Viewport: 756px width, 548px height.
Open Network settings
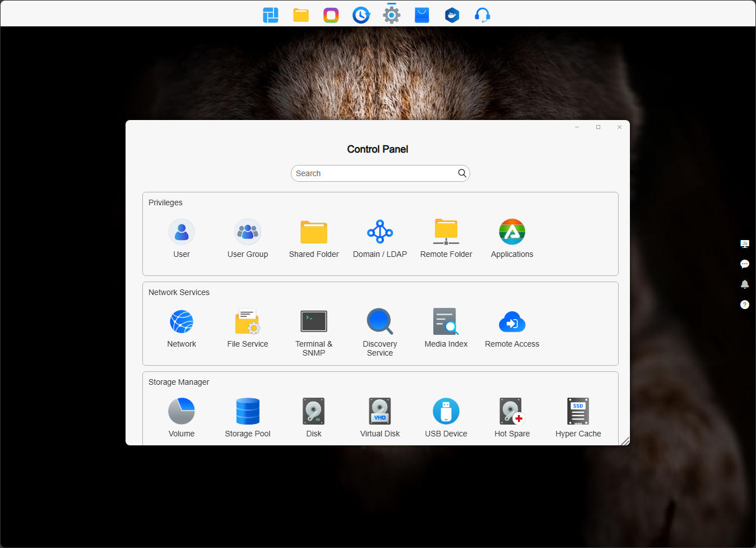coord(182,321)
